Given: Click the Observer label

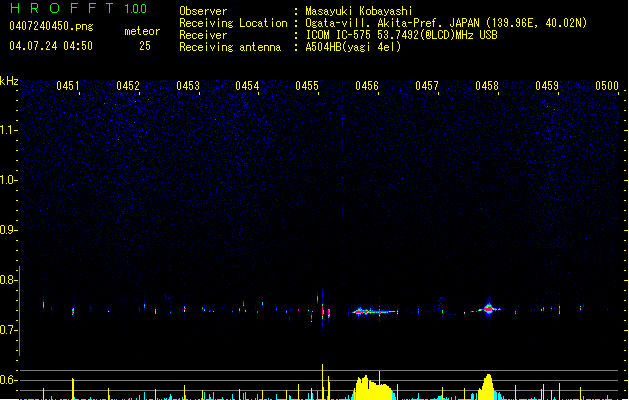Looking at the screenshot, I should [203, 11].
